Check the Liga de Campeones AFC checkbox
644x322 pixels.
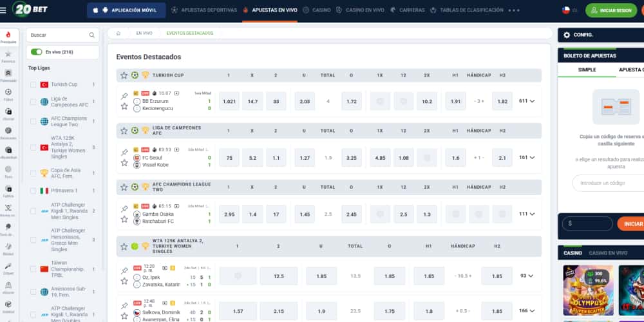pyautogui.click(x=33, y=102)
